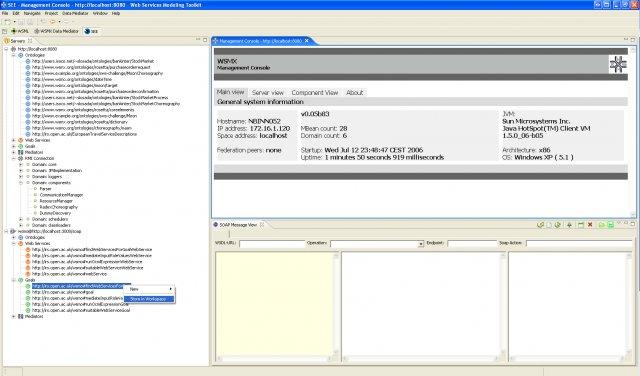Screen dimensions: 640x376
Task: Collapse the http://localhost:8080 server node
Action: tap(6, 49)
